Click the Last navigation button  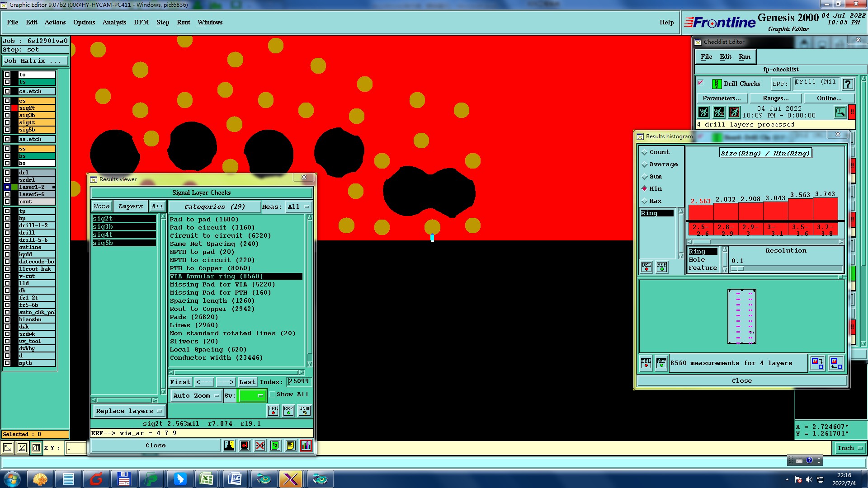[x=247, y=382]
